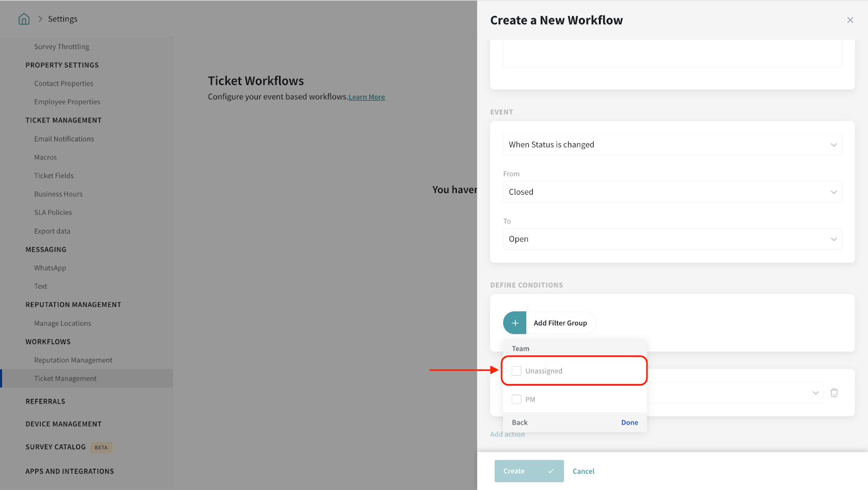The width and height of the screenshot is (868, 490).
Task: Open the Learn More link
Action: pyautogui.click(x=367, y=98)
